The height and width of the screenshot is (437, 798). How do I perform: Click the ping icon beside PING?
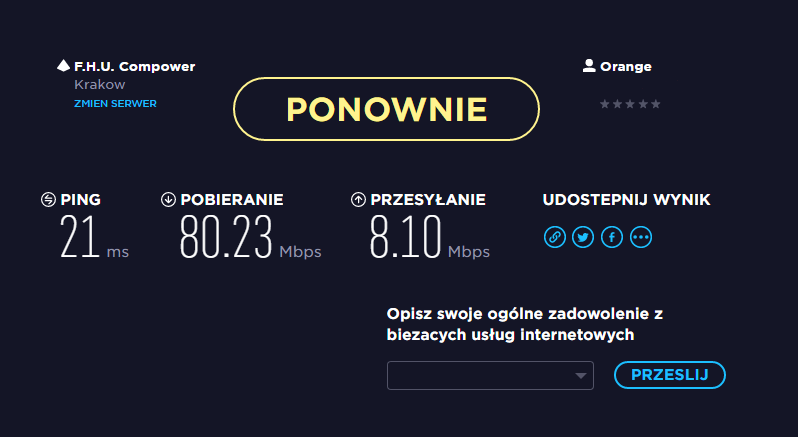point(48,200)
